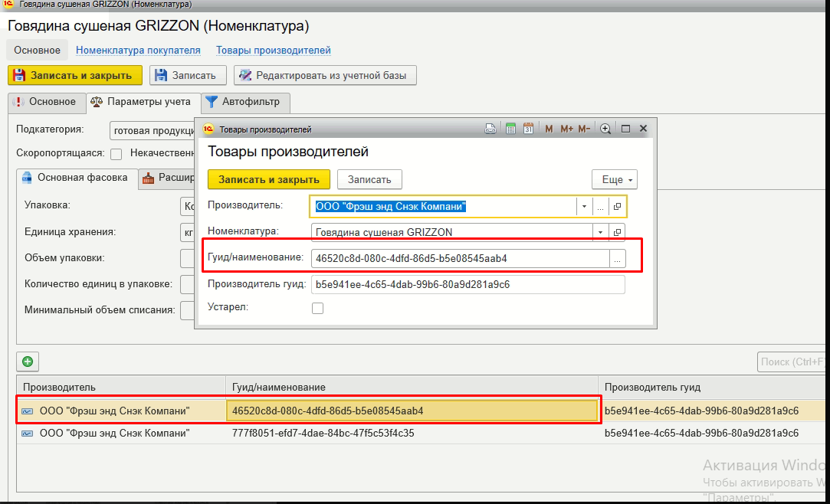Click row icon beside the 46520c8d GUID row

click(27, 411)
